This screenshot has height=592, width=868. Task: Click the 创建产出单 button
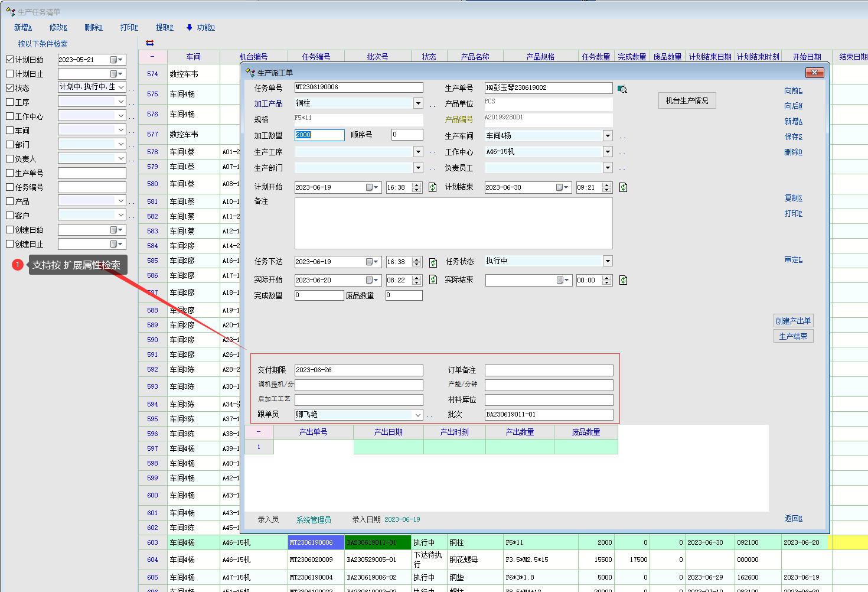(793, 321)
